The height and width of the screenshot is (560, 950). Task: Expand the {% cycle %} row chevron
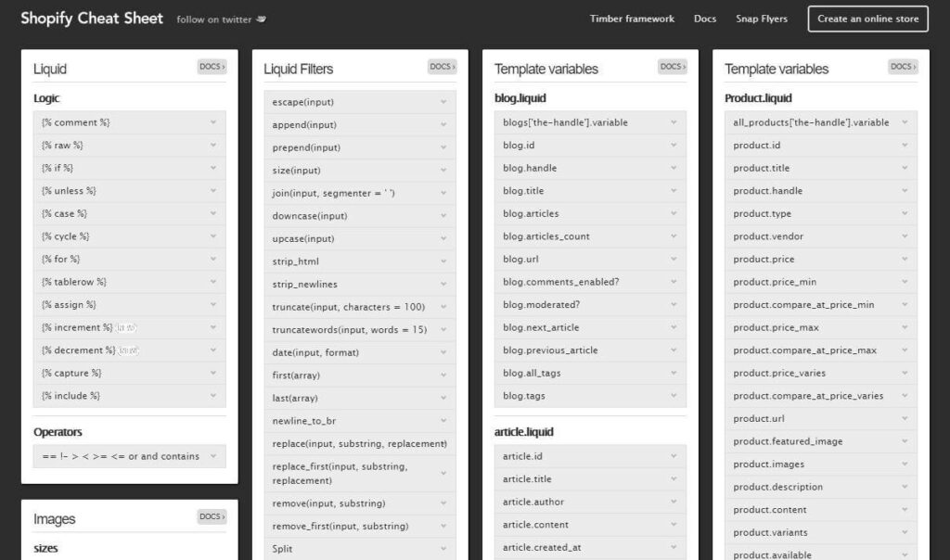[213, 236]
